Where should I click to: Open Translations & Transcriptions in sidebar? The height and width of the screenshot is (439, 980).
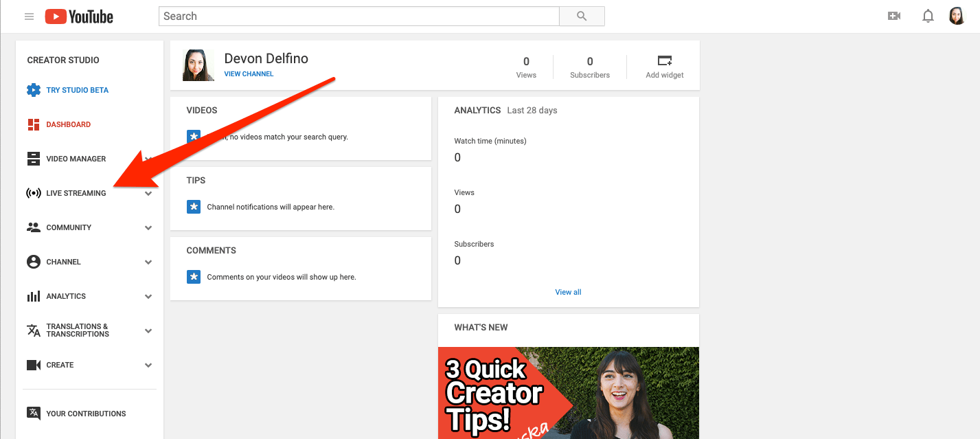coord(78,330)
